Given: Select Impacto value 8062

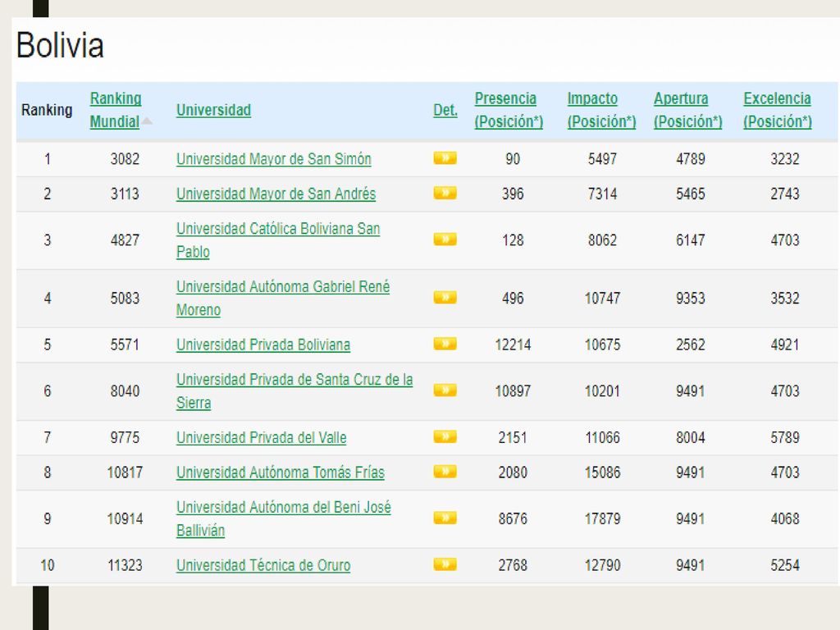Looking at the screenshot, I should point(602,240).
